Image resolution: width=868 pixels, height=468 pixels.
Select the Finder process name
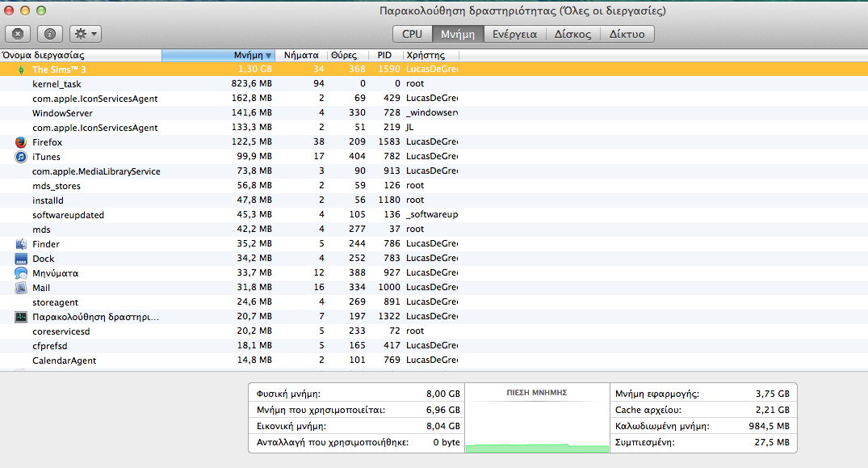pyautogui.click(x=46, y=244)
